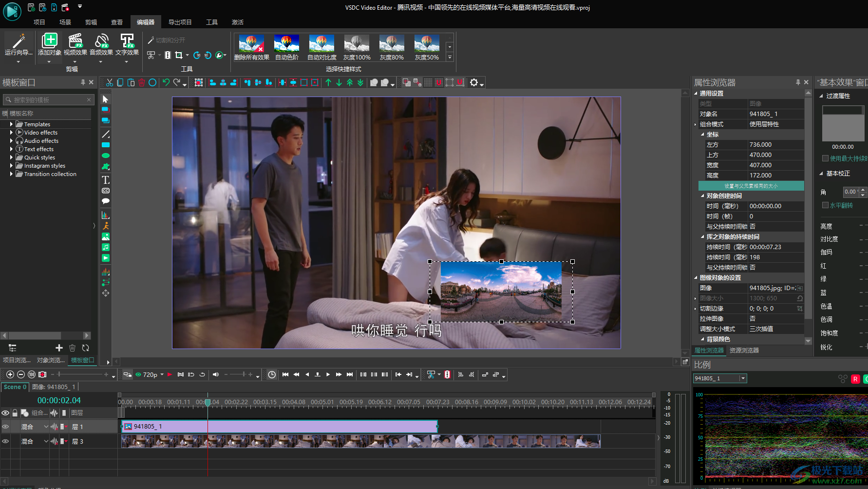Click zoom-in plus icon on timeline toolbar
This screenshot has height=489, width=868.
point(10,374)
